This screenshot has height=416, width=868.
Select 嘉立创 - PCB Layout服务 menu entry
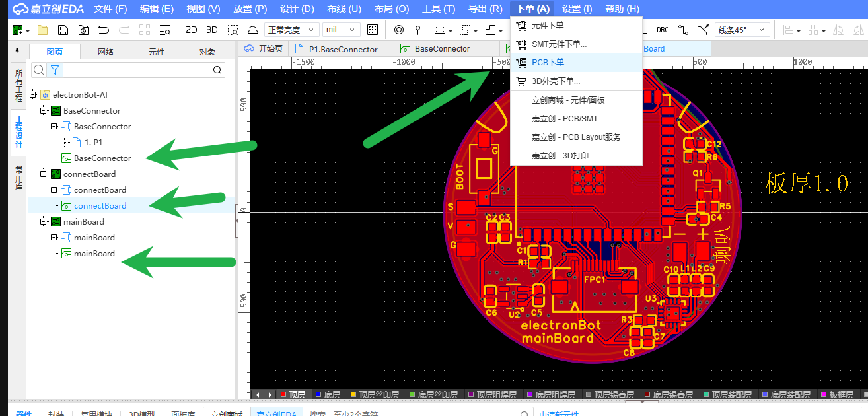[576, 137]
